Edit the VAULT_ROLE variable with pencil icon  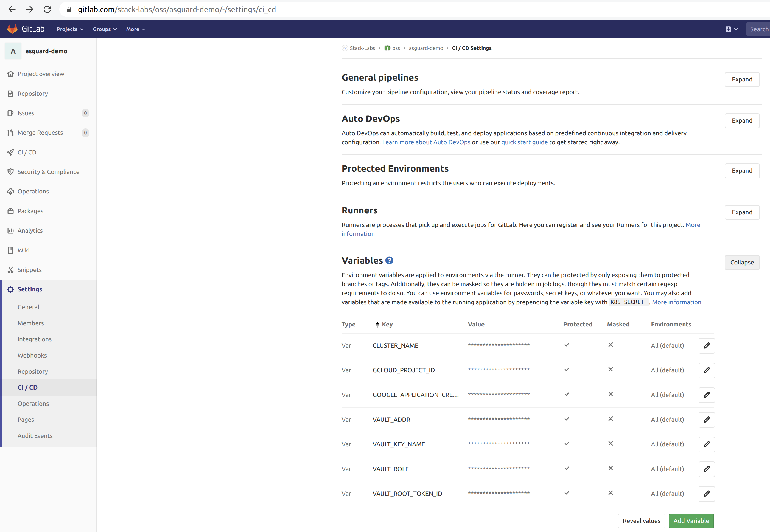706,469
